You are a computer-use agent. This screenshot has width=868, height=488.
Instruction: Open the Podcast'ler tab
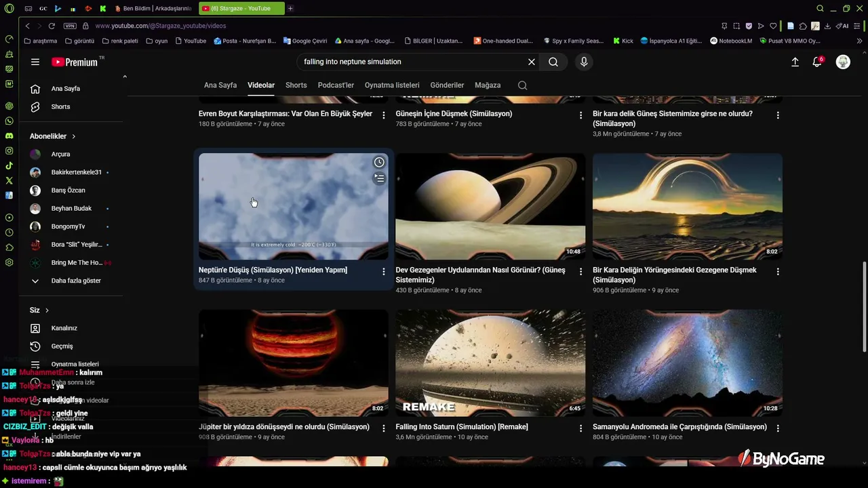point(336,85)
